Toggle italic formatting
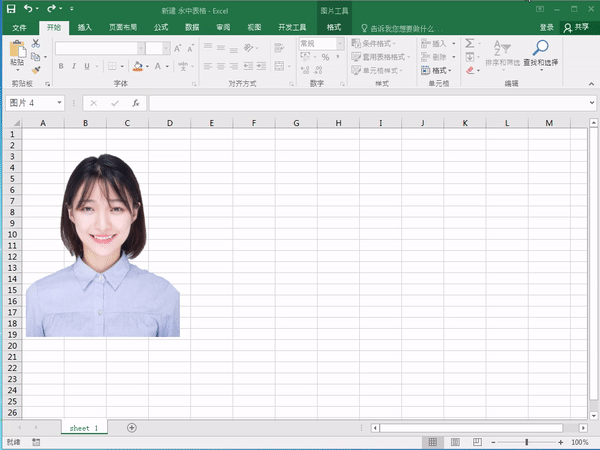600x450 pixels. pos(73,67)
